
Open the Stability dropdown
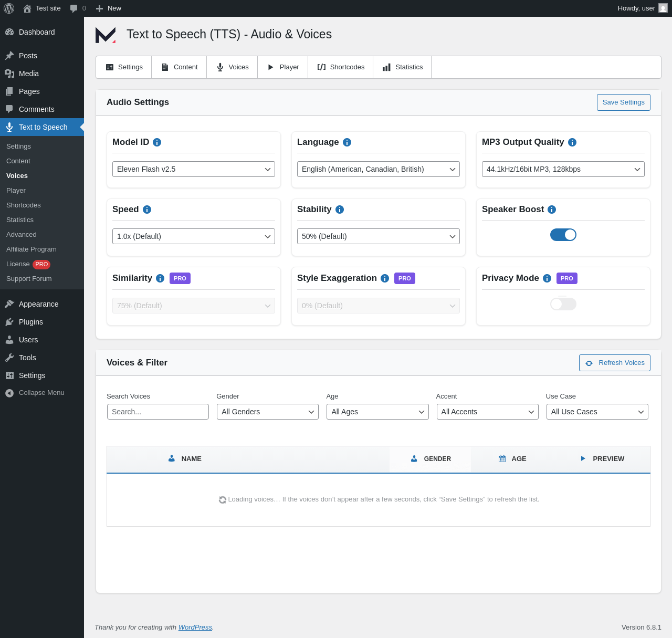pos(379,236)
